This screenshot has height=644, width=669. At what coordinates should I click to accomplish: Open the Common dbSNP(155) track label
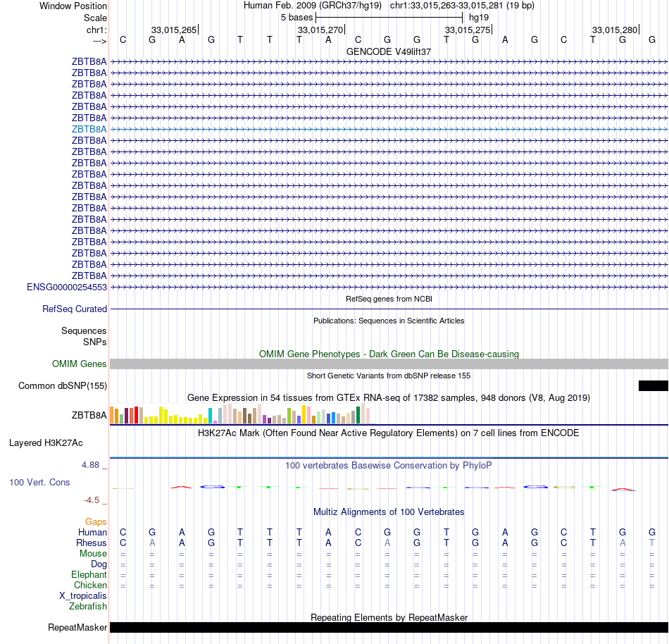coord(62,386)
